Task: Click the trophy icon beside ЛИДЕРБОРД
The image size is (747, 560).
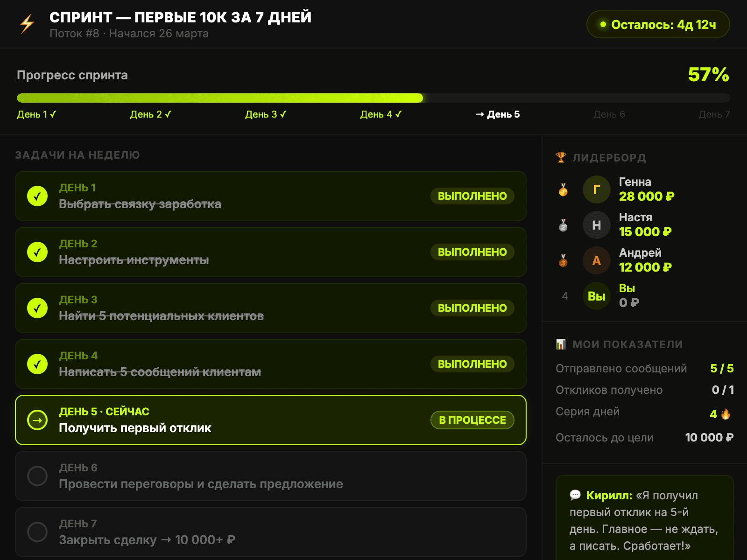Action: click(561, 157)
